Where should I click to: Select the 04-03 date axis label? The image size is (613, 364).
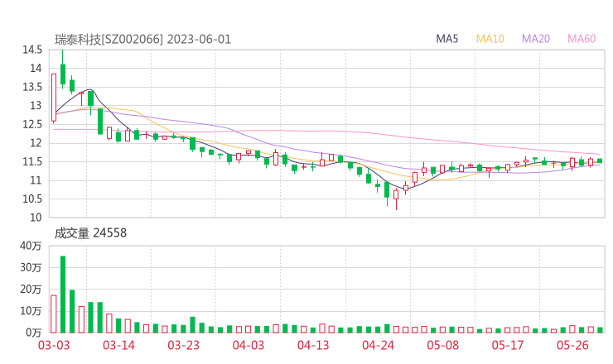point(249,345)
